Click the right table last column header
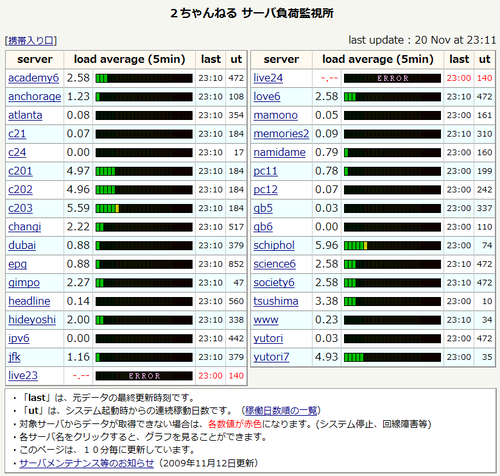This screenshot has height=476, width=500. tap(459, 59)
